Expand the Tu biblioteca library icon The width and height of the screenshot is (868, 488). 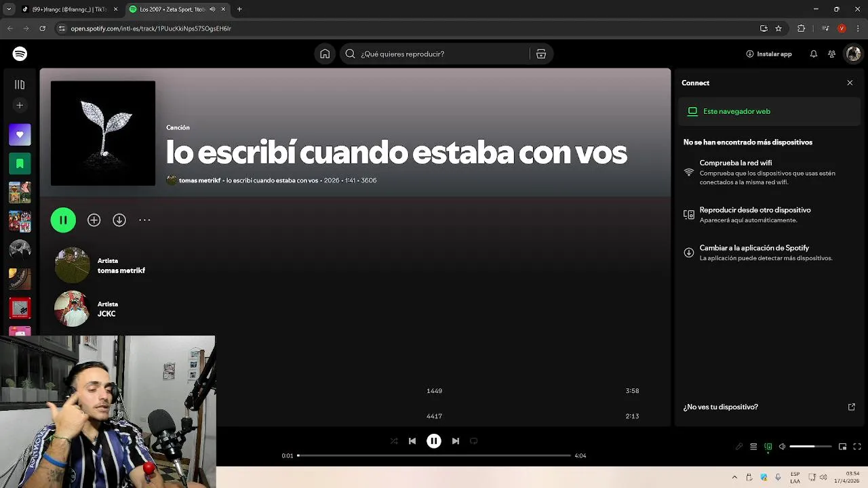coord(20,85)
